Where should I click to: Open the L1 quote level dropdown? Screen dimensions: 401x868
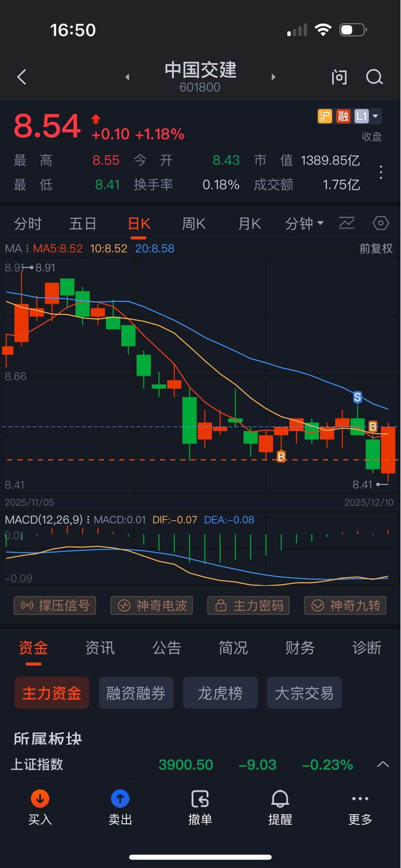pos(368,116)
